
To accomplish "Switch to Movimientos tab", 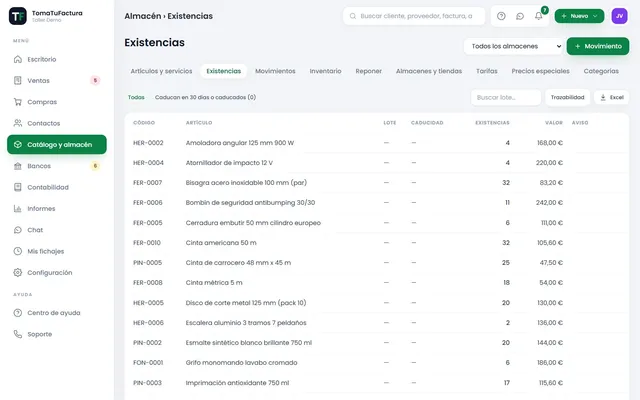I will tap(275, 71).
